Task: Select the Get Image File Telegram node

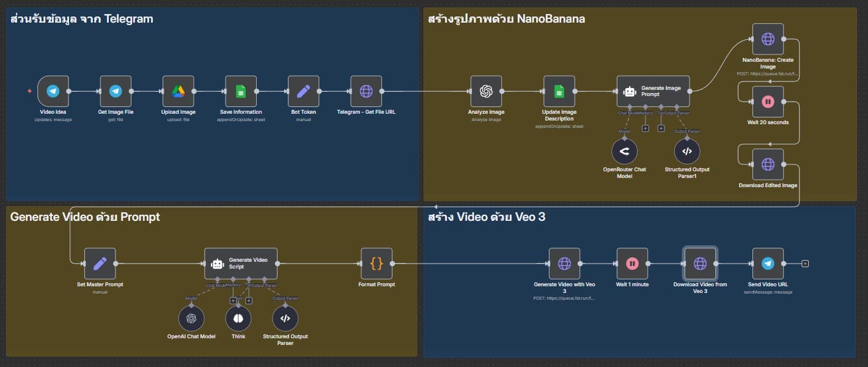Action: click(x=115, y=92)
